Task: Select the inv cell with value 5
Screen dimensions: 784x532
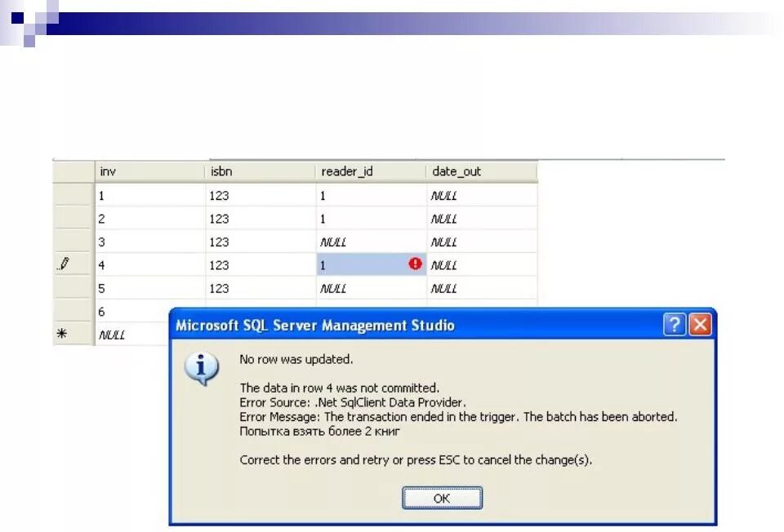Action: pos(150,288)
